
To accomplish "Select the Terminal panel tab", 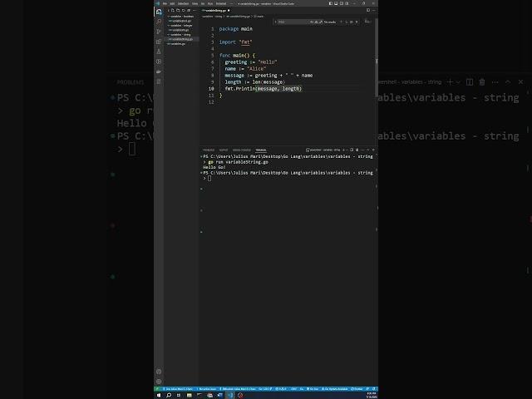I will [261, 150].
